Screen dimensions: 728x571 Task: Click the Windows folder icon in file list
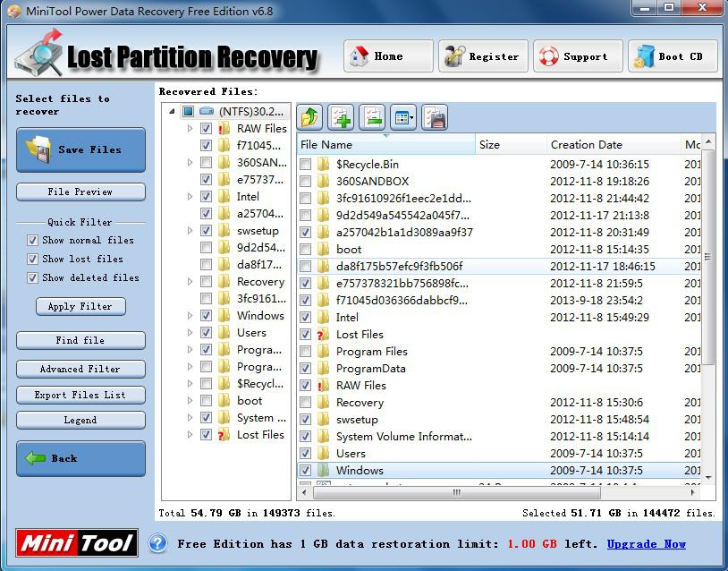point(323,470)
